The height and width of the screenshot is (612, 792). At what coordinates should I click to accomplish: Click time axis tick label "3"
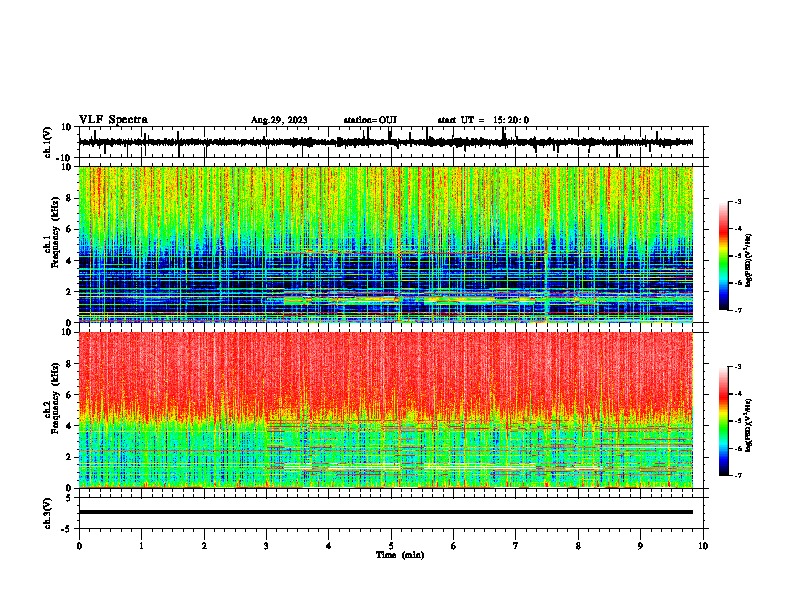click(x=266, y=545)
